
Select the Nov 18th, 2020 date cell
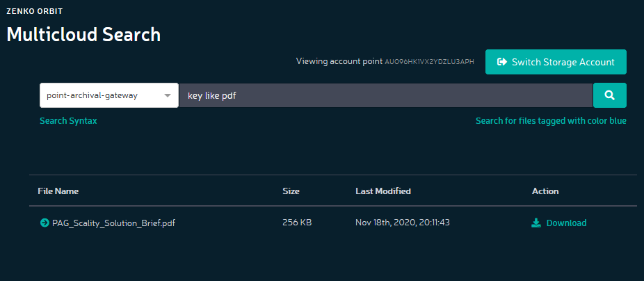403,223
